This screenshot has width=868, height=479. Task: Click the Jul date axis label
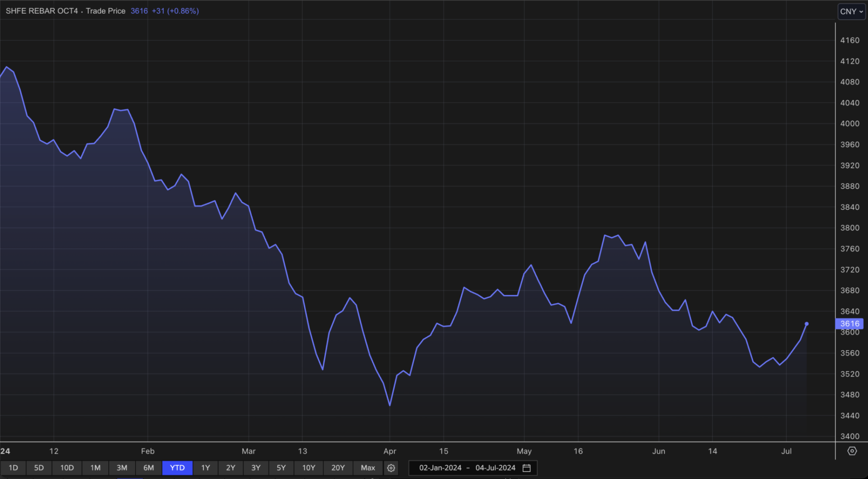click(787, 451)
